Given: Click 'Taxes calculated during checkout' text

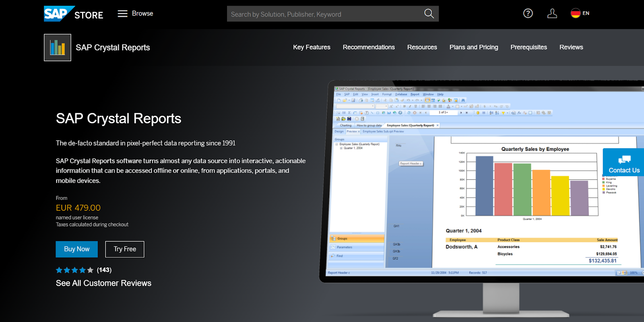Looking at the screenshot, I should coord(92,224).
